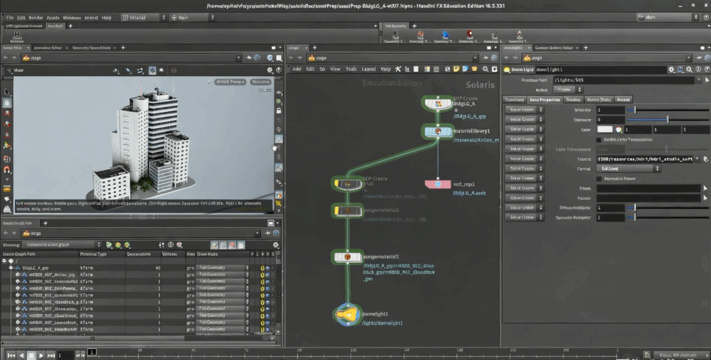
Task: Switch to the Arnold parameter tab
Action: [623, 99]
